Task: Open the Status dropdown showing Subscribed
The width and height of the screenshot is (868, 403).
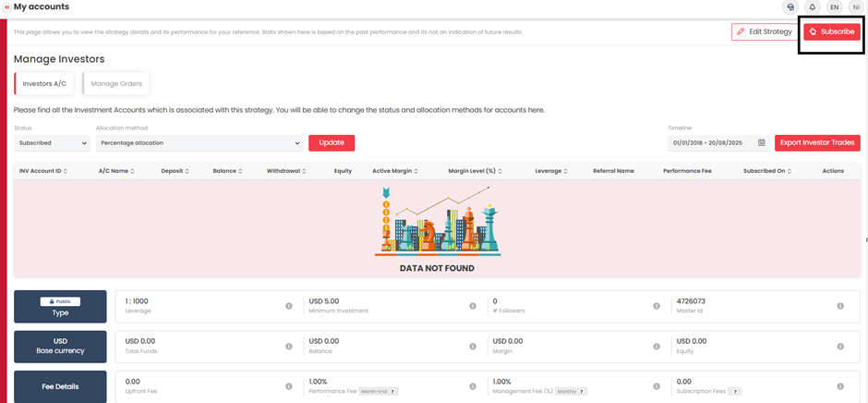Action: point(52,143)
